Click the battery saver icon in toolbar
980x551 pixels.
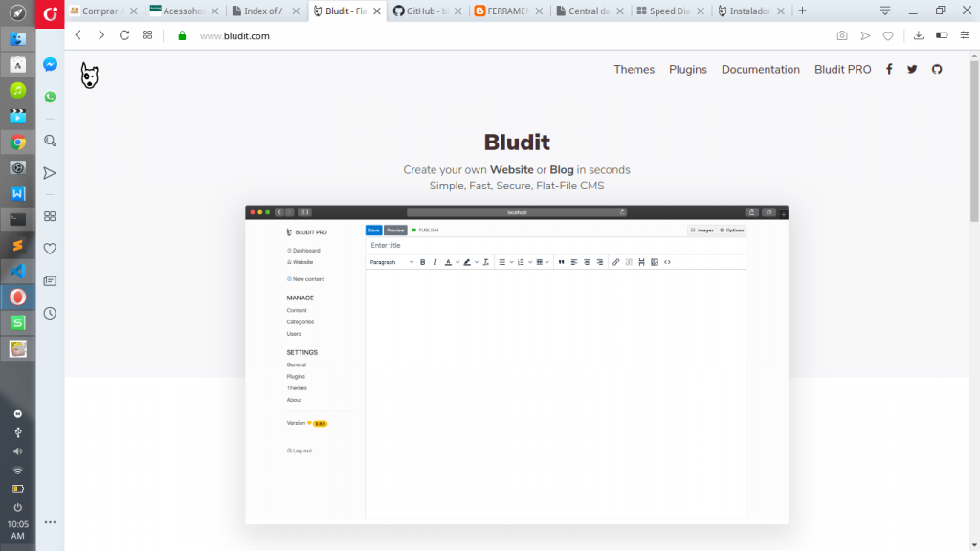(x=942, y=35)
